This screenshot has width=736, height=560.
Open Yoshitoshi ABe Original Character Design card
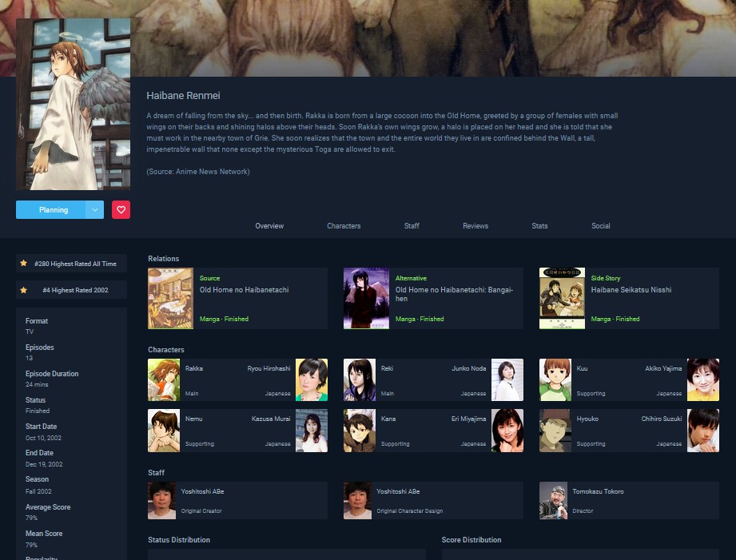click(433, 500)
